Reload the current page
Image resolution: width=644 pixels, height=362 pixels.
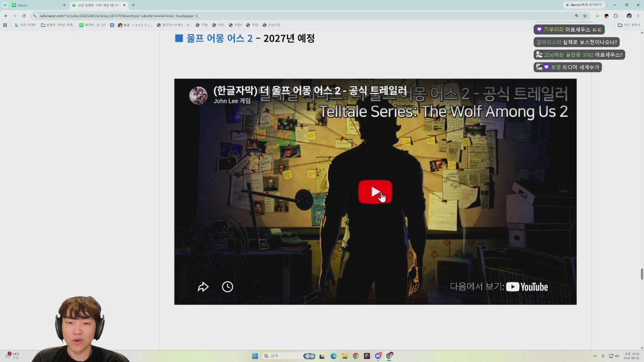24,16
